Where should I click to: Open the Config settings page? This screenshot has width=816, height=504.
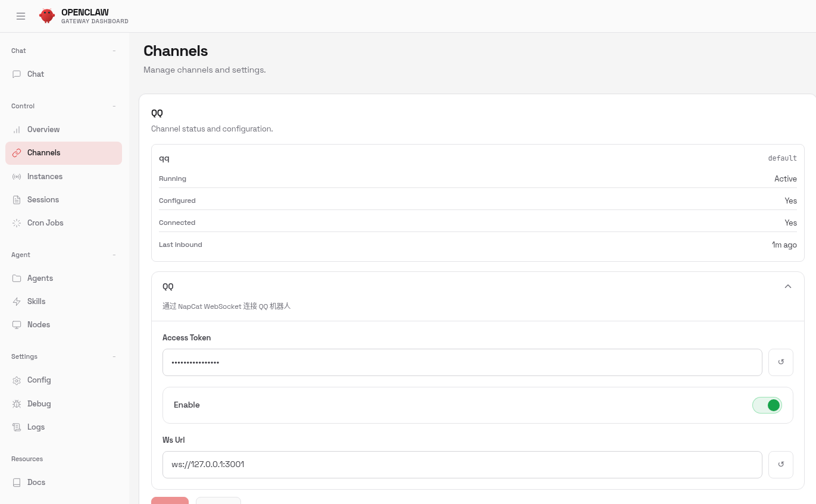point(64,380)
